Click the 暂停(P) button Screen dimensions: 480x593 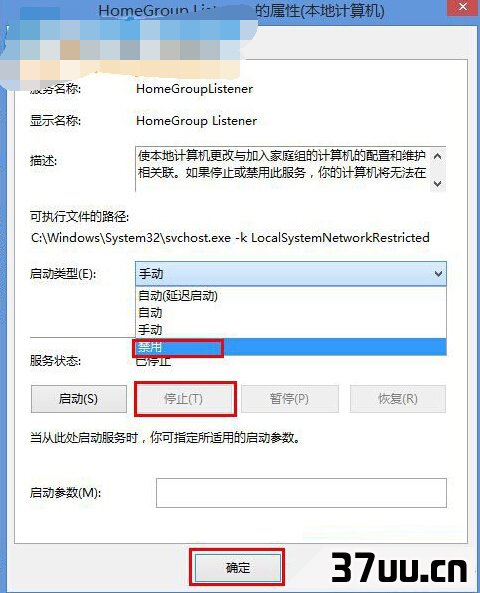pos(290,399)
